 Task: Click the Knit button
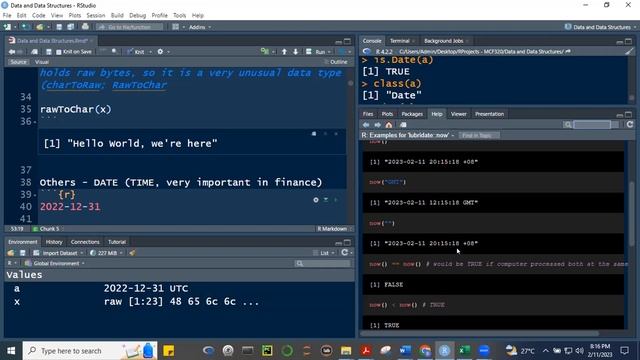coord(136,52)
